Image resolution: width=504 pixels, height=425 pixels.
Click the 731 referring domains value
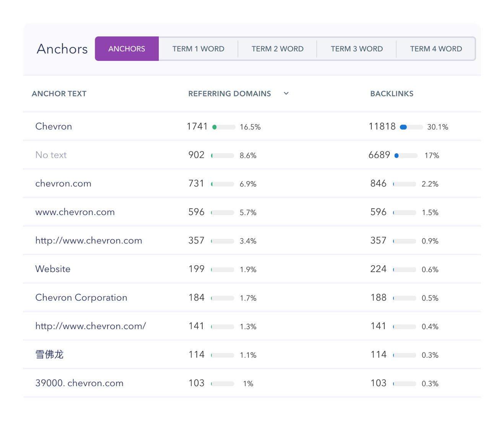coord(196,183)
